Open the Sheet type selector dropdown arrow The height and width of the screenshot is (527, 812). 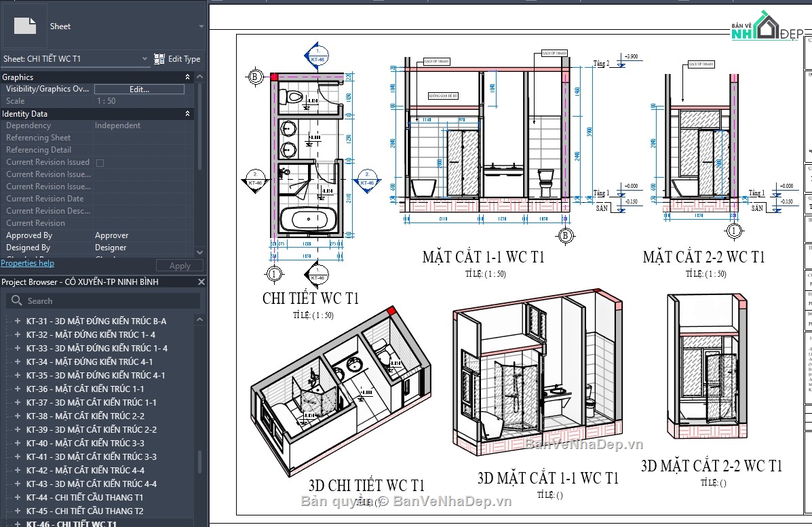click(x=201, y=26)
